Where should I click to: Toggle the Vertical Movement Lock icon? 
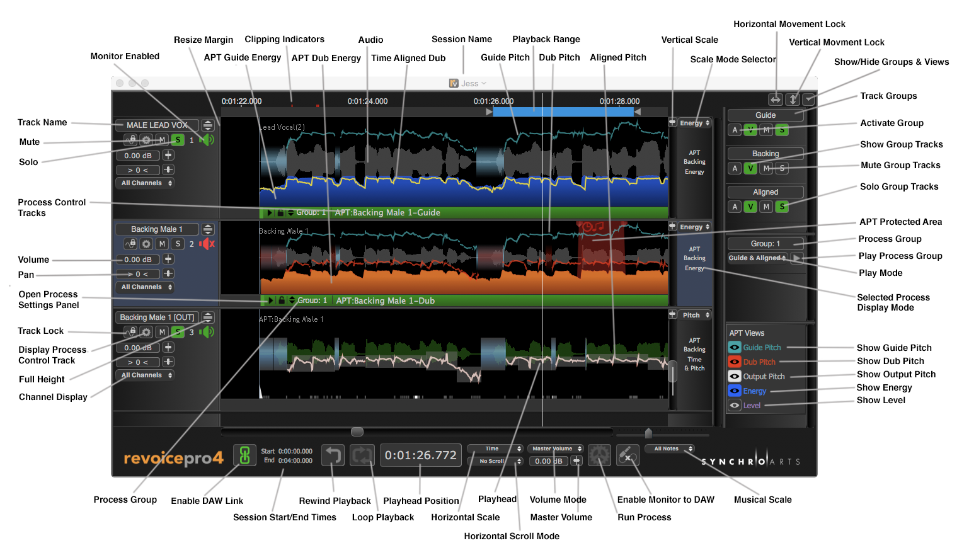pos(793,100)
